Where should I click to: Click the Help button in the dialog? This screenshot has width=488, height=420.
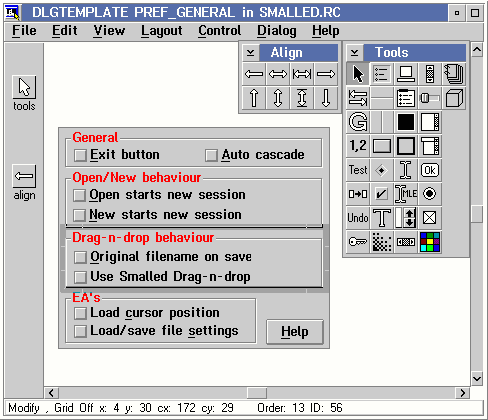[x=295, y=332]
